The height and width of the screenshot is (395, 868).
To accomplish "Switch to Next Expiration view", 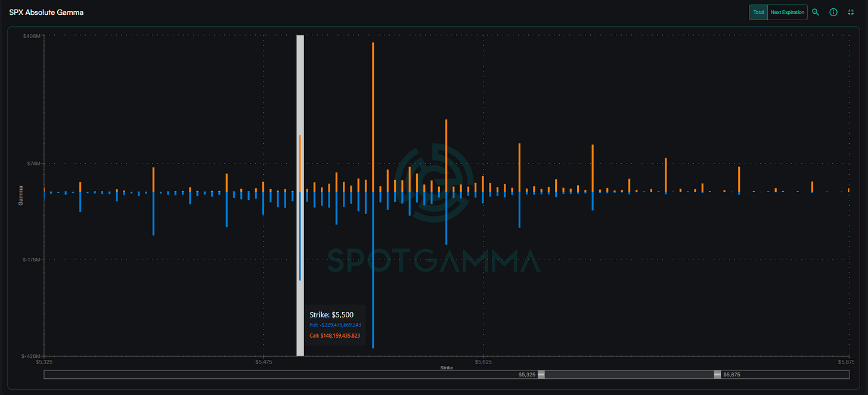I will pos(788,12).
